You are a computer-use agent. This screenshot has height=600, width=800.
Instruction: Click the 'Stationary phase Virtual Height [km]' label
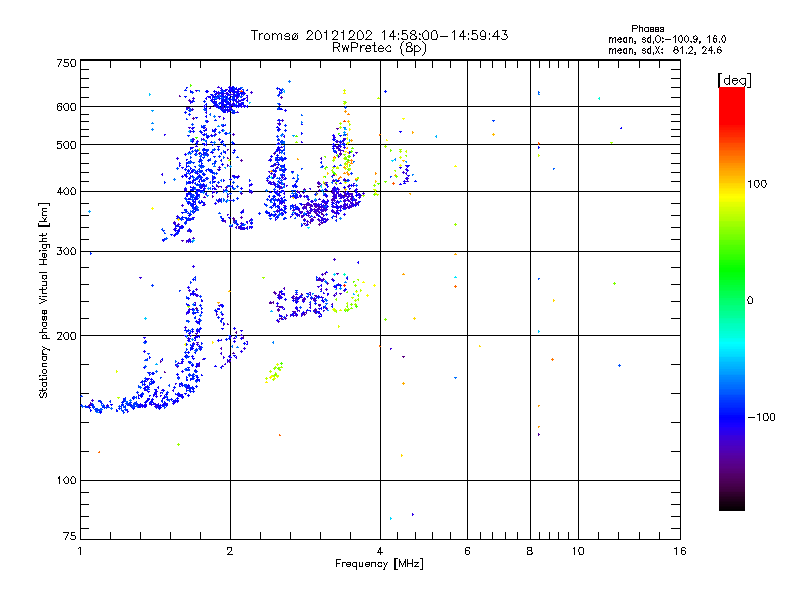pyautogui.click(x=43, y=300)
